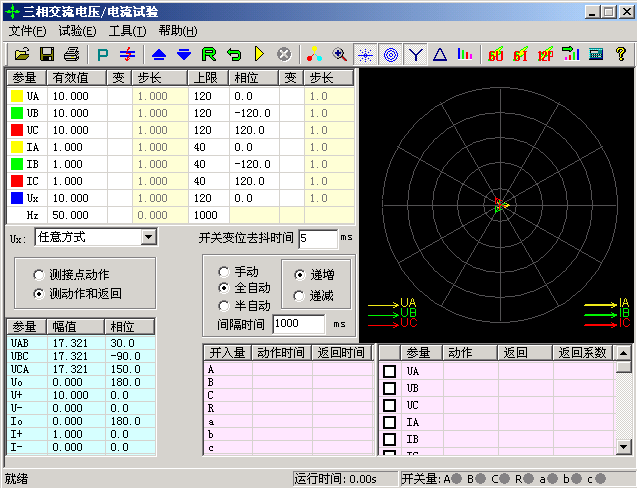Click the magnifier zoom icon in toolbar

(340, 54)
